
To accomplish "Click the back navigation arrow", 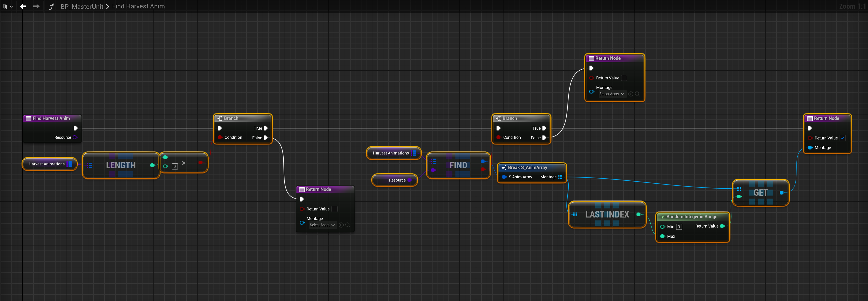I will pyautogui.click(x=23, y=6).
